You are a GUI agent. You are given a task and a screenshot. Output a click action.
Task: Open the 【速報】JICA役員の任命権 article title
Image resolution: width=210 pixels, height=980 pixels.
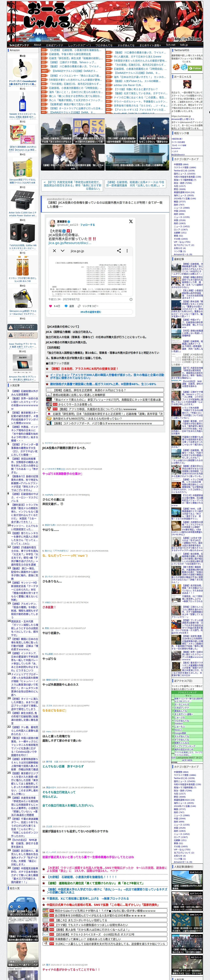click(105, 205)
